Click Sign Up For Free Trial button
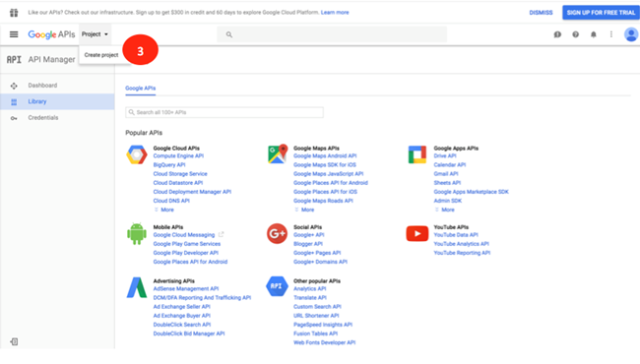Viewport: 640px width, 364px height. pos(601,13)
